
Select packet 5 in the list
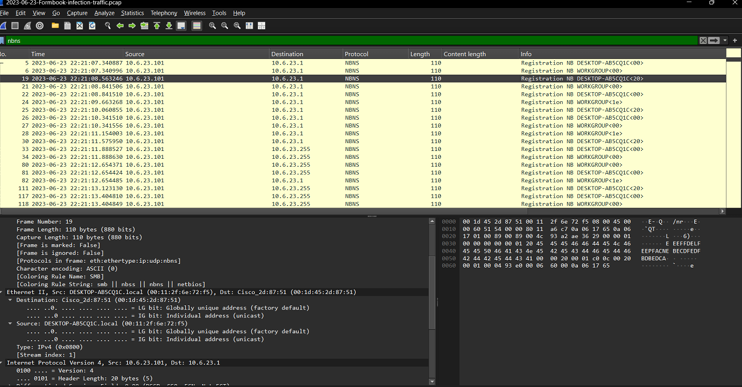362,63
